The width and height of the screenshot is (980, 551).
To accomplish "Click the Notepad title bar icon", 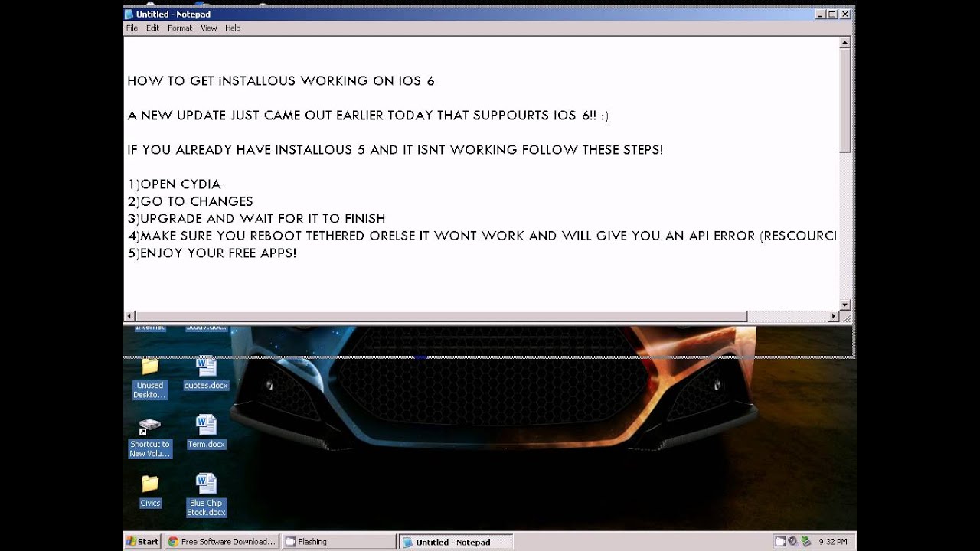I will pos(129,14).
